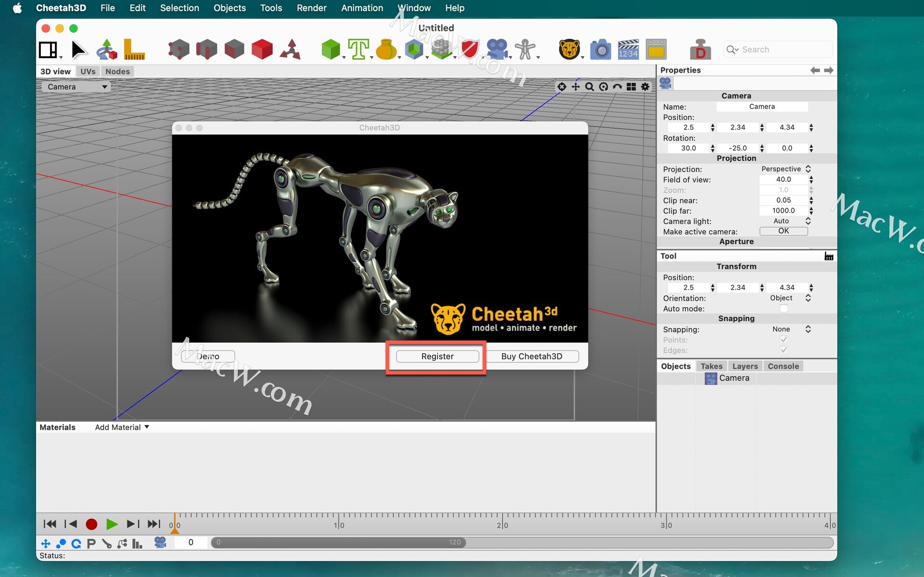
Task: Click the Search field in toolbar
Action: click(x=778, y=50)
